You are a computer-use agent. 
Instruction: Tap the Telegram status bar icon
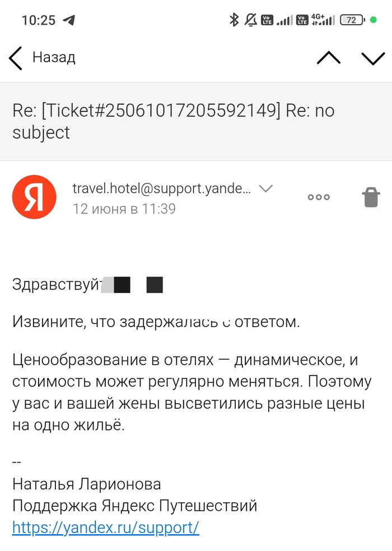(x=69, y=21)
